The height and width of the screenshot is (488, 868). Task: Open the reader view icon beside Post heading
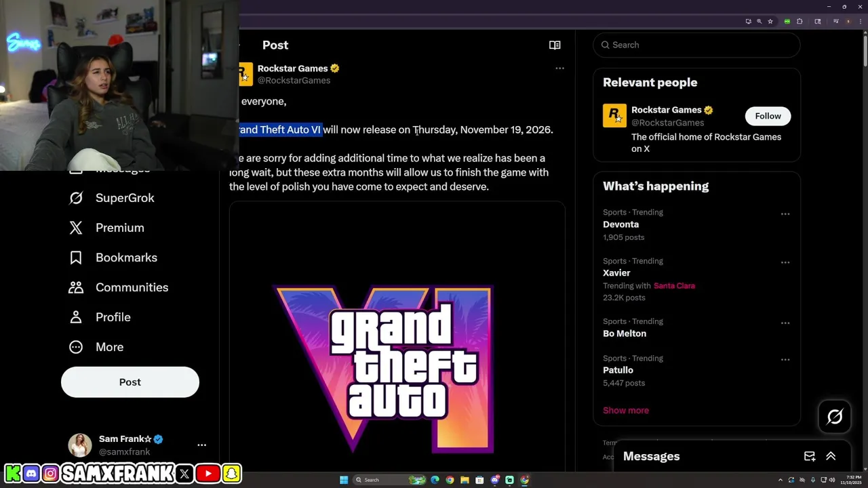click(x=555, y=45)
